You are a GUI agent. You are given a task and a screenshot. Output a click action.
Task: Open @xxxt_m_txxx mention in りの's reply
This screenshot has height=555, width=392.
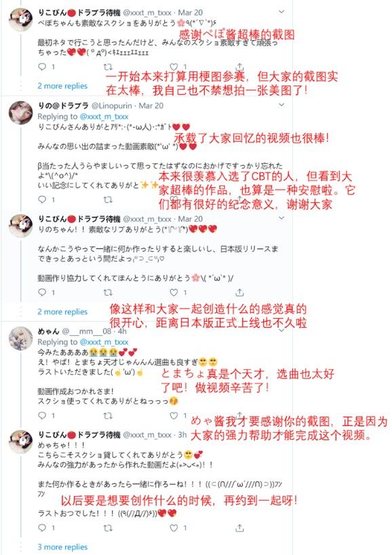click(x=104, y=117)
